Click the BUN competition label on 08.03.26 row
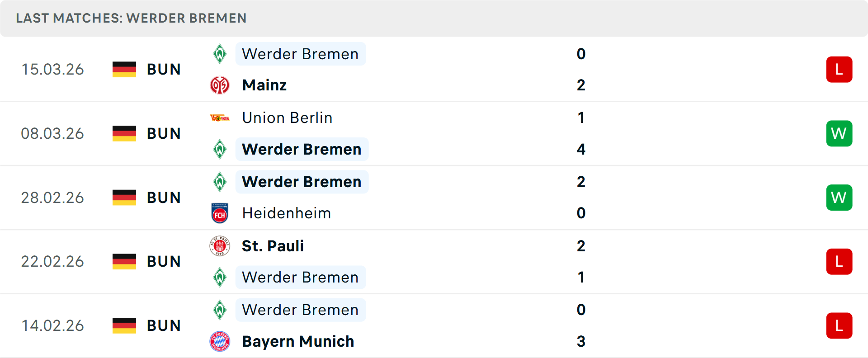This screenshot has height=358, width=868. 164,133
